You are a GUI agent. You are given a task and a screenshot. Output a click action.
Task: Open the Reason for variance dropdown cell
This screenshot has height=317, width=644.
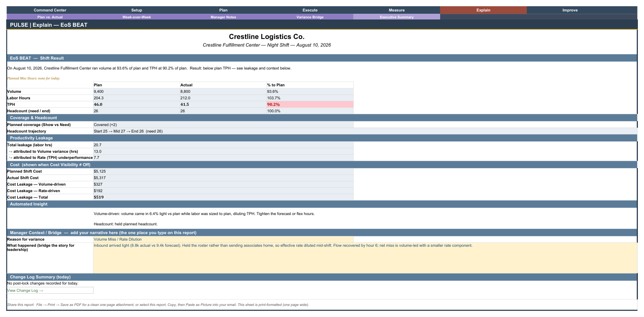(223, 239)
